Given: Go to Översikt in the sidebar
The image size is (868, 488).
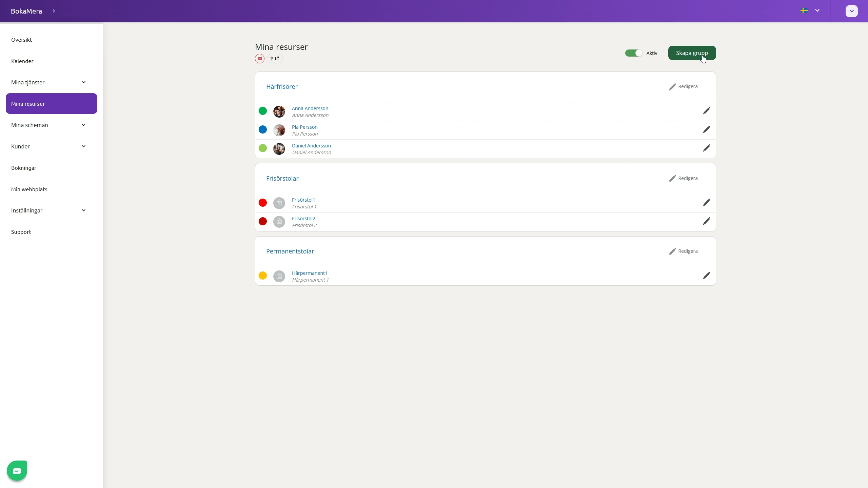Looking at the screenshot, I should coord(22,40).
